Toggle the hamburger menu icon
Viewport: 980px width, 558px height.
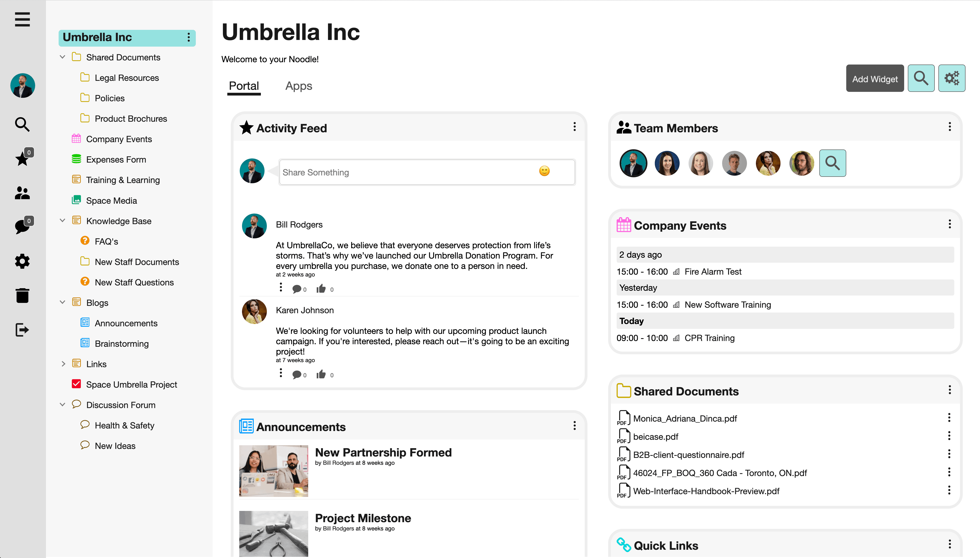22,20
